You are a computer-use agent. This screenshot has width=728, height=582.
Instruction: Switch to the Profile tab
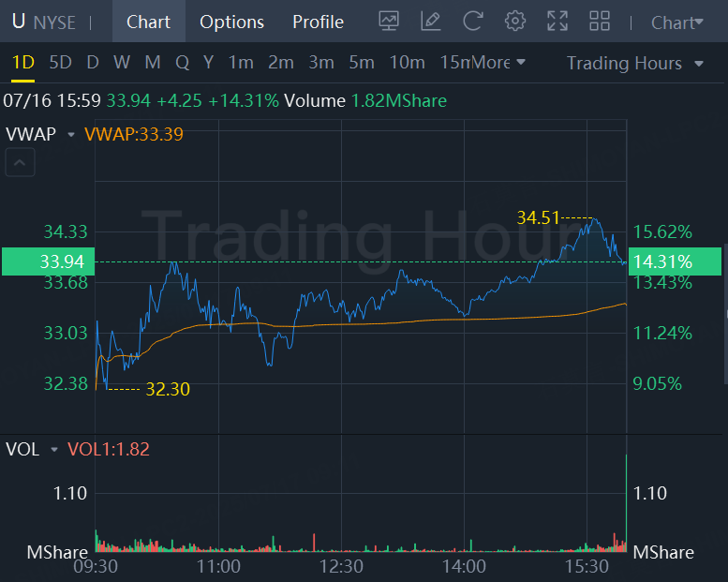pyautogui.click(x=318, y=22)
